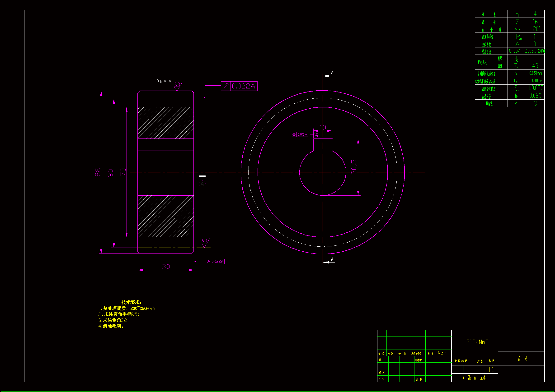Click the datum A circle symbol
The image size is (555, 392).
[202, 184]
